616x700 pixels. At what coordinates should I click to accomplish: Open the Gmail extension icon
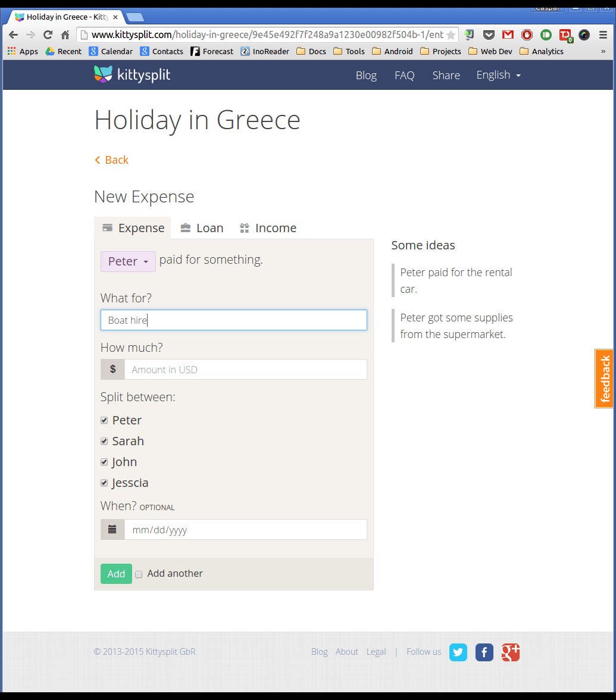508,35
